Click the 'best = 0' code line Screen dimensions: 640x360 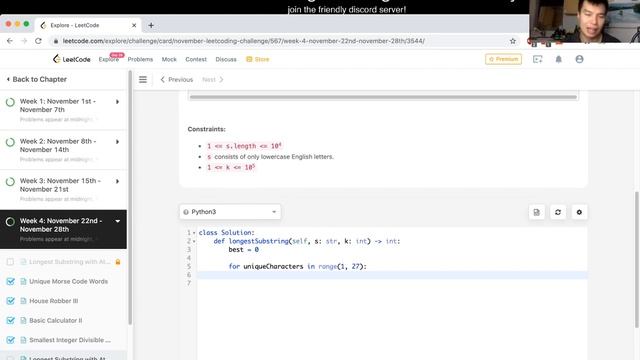(243, 249)
